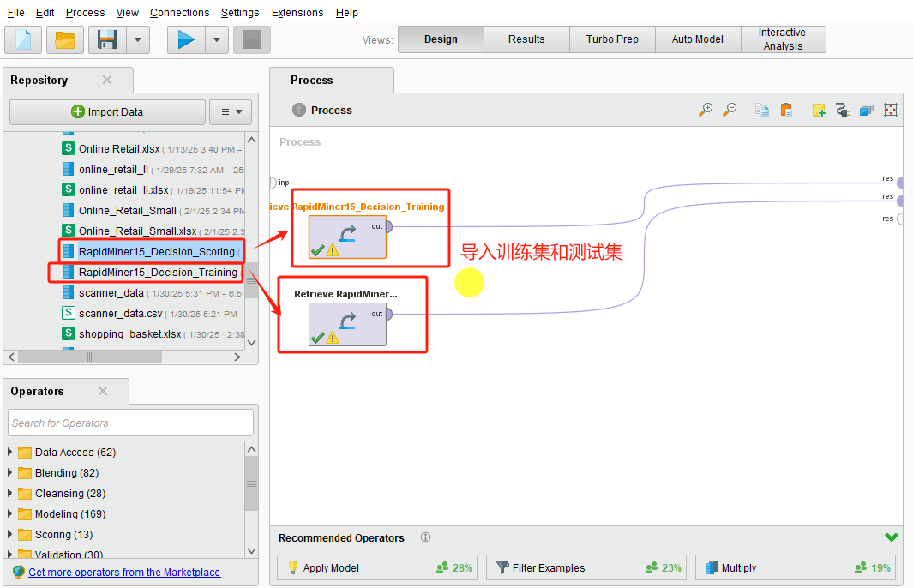Add recommended Multiply operator

[x=796, y=567]
